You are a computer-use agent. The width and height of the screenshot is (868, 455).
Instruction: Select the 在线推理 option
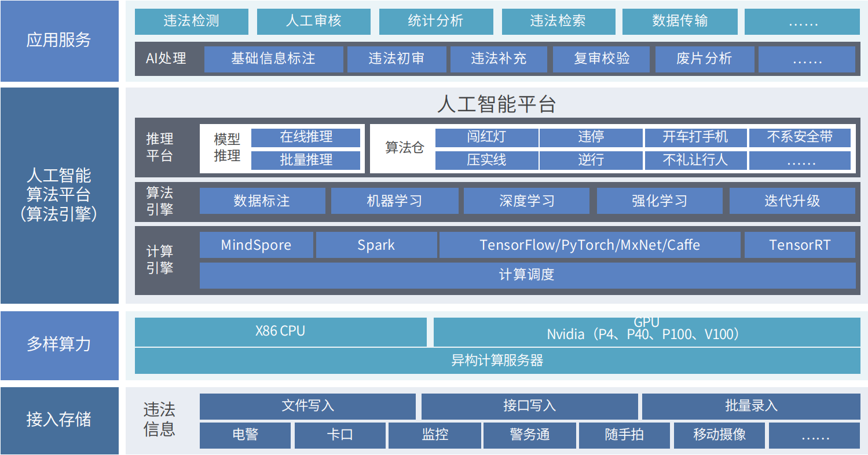pyautogui.click(x=306, y=137)
